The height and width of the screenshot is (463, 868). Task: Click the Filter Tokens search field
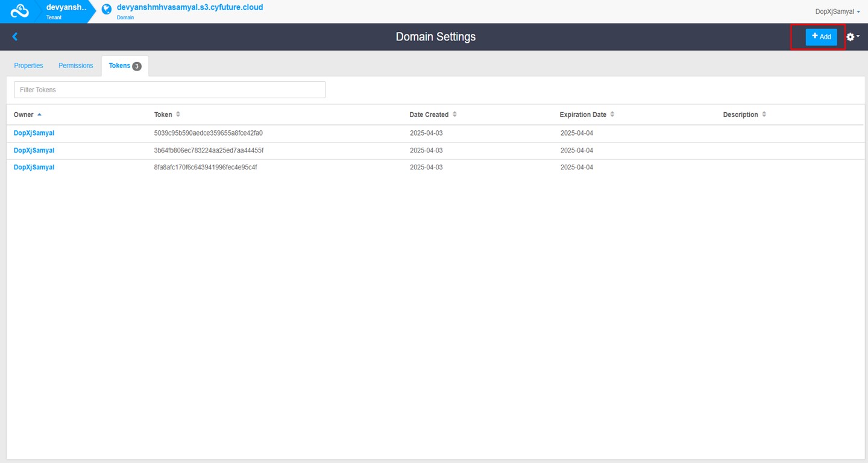click(x=169, y=89)
